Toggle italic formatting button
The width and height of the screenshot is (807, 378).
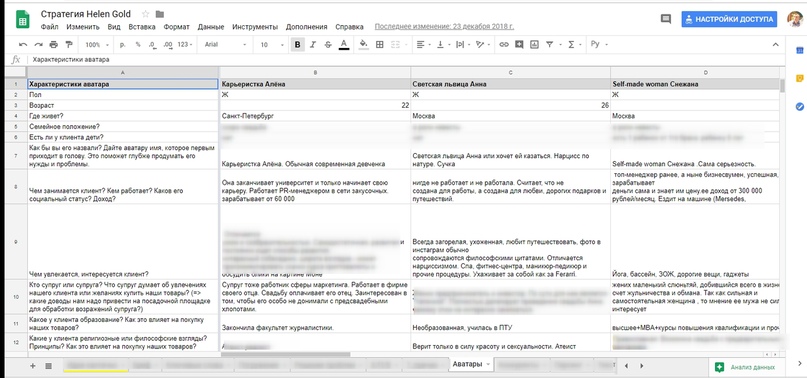312,45
